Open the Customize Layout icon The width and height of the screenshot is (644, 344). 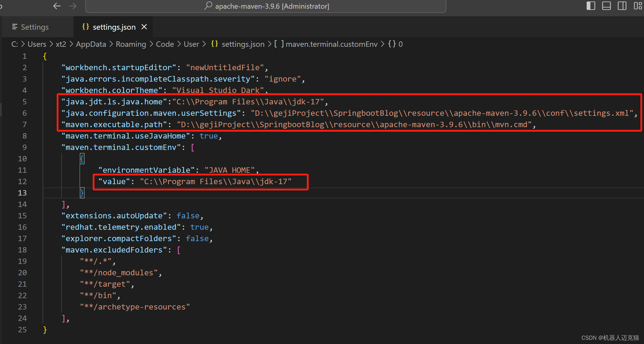(x=638, y=6)
